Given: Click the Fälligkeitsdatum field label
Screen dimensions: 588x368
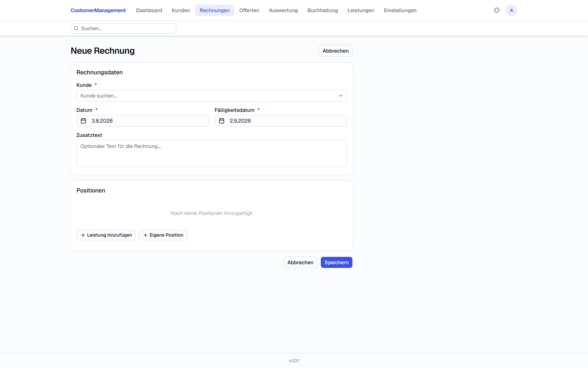Looking at the screenshot, I should [234, 110].
